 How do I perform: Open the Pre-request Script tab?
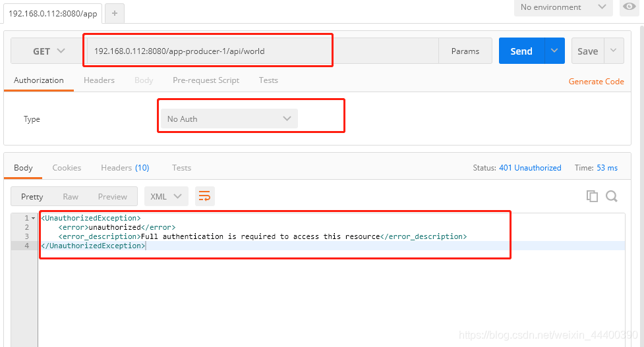coord(206,80)
